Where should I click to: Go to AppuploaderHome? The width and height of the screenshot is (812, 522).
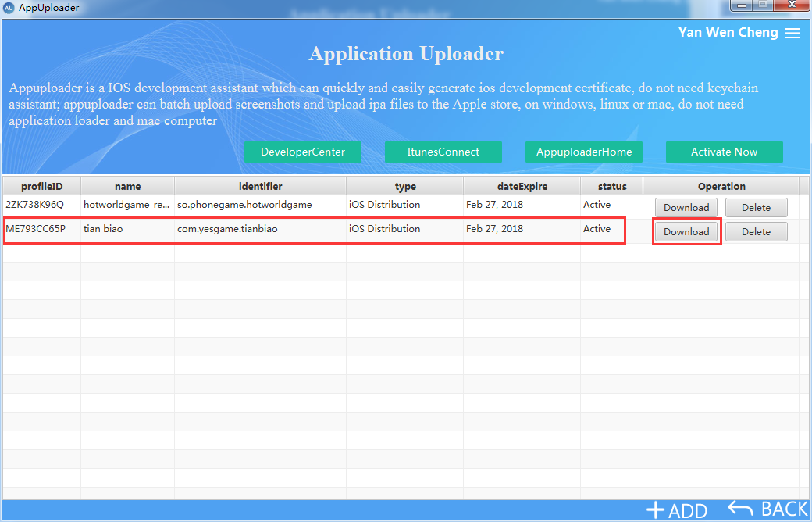tap(584, 152)
